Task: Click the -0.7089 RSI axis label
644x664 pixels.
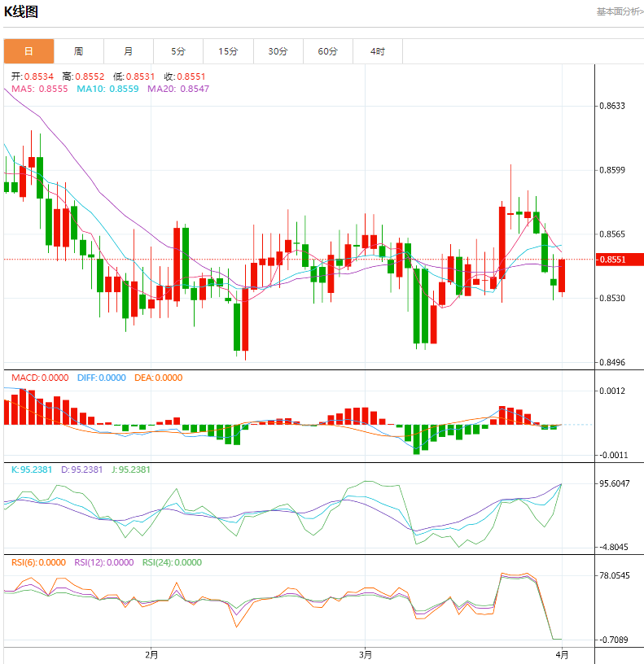Action: click(x=614, y=640)
